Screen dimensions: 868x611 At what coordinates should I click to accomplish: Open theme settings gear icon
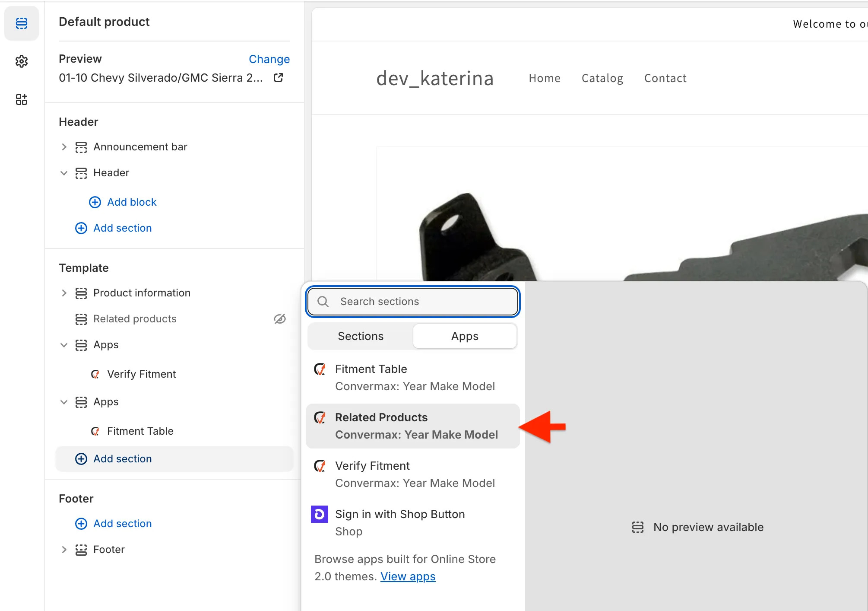[22, 61]
